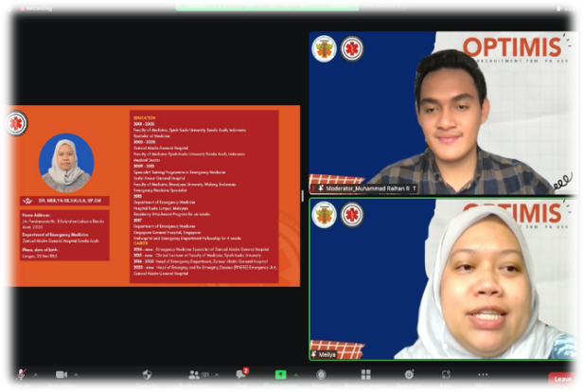The height and width of the screenshot is (392, 584).
Task: Open the Chat panel
Action: point(240,376)
